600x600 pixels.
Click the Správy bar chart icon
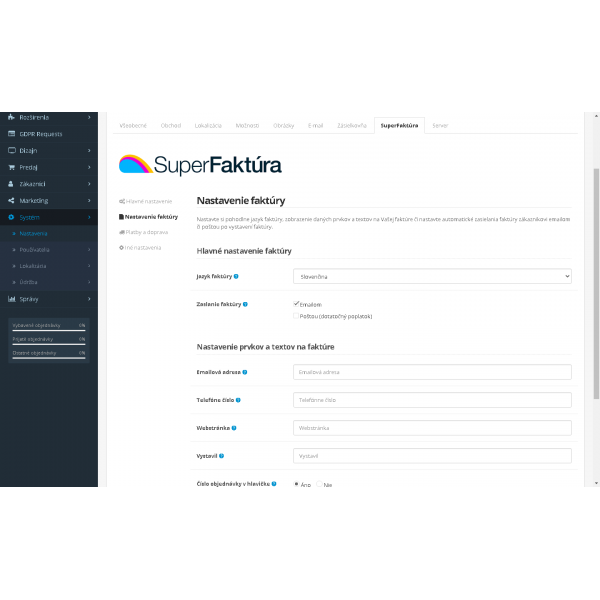click(x=11, y=299)
